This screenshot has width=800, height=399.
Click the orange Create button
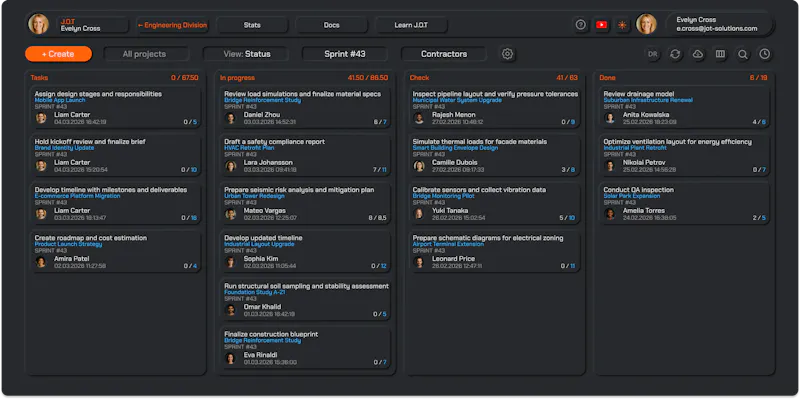click(x=58, y=54)
